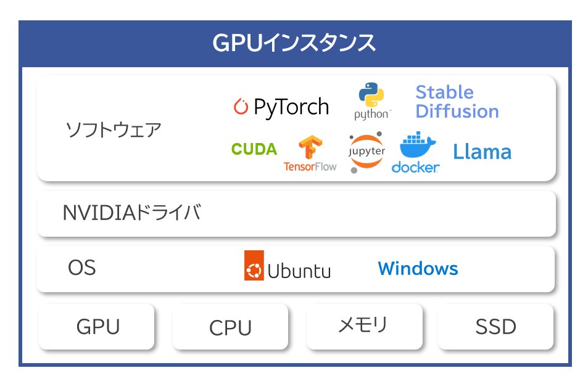Click the blue Windows text
The width and height of the screenshot is (588, 389).
point(418,268)
